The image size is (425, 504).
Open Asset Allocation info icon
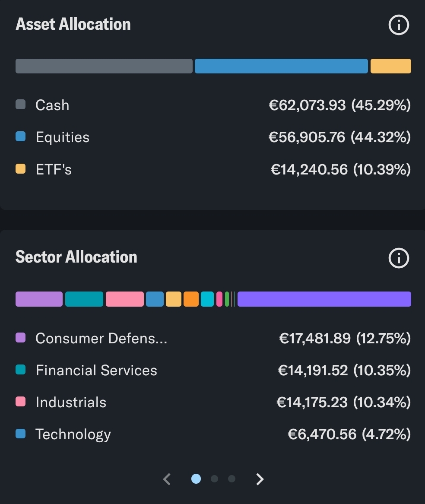click(398, 25)
